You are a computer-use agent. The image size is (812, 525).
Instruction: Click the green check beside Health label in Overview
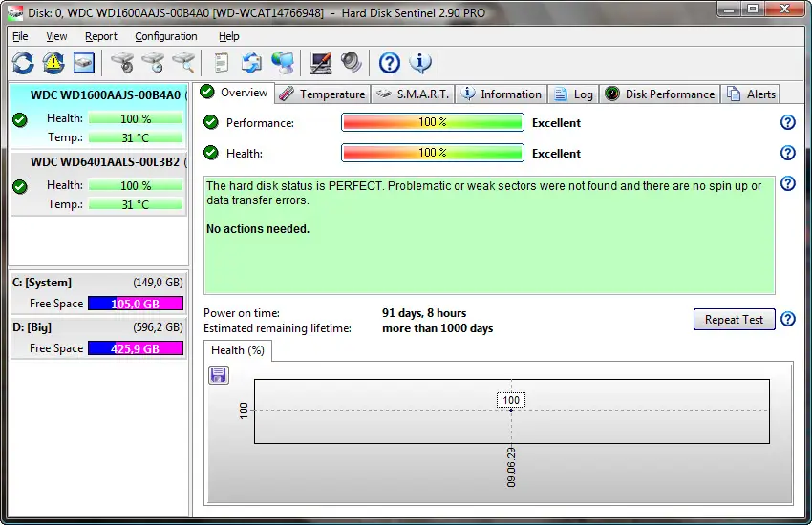tap(210, 153)
